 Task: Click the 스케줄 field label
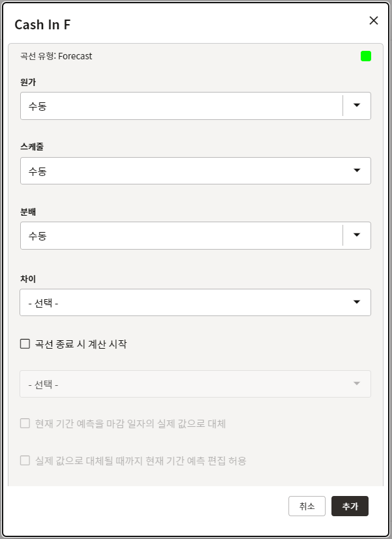[32, 147]
